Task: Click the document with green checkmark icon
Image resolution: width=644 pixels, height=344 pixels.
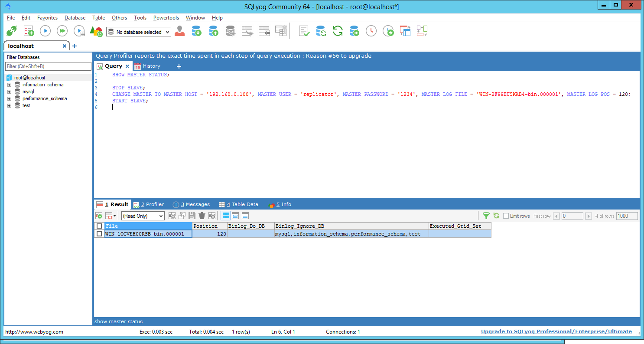Action: (304, 31)
